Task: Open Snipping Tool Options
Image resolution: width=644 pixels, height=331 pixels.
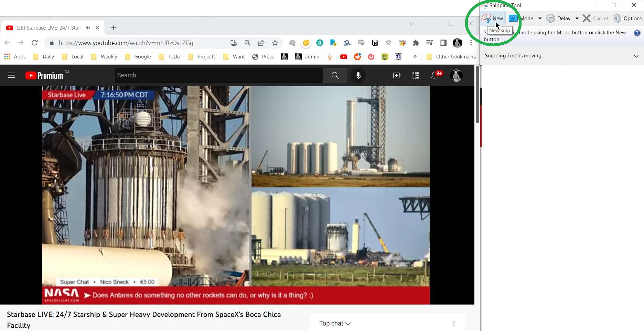Action: (628, 19)
